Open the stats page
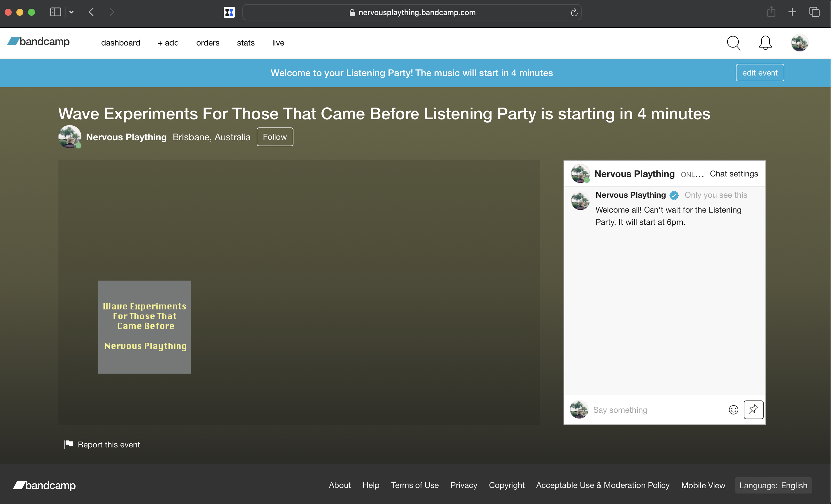This screenshot has height=504, width=831. (x=246, y=43)
